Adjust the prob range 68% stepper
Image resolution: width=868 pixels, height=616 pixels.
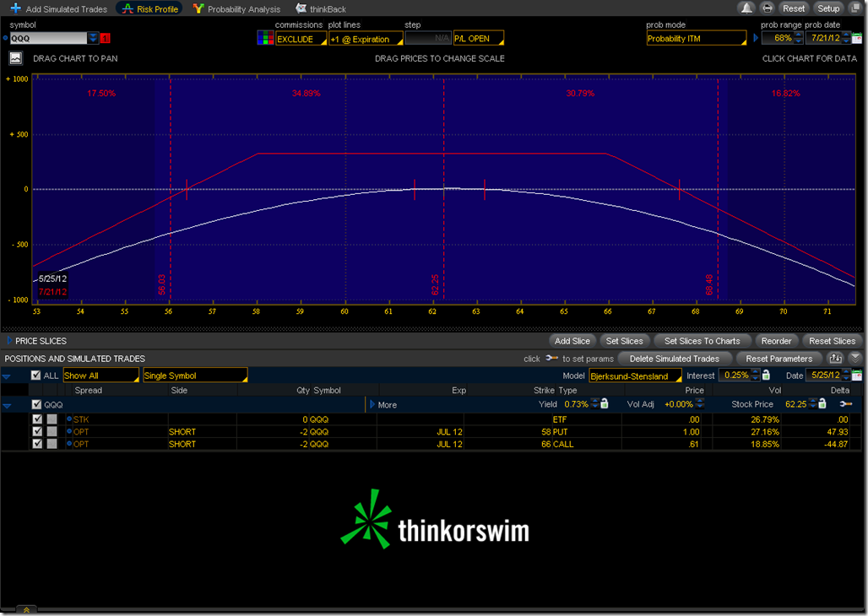pos(798,38)
